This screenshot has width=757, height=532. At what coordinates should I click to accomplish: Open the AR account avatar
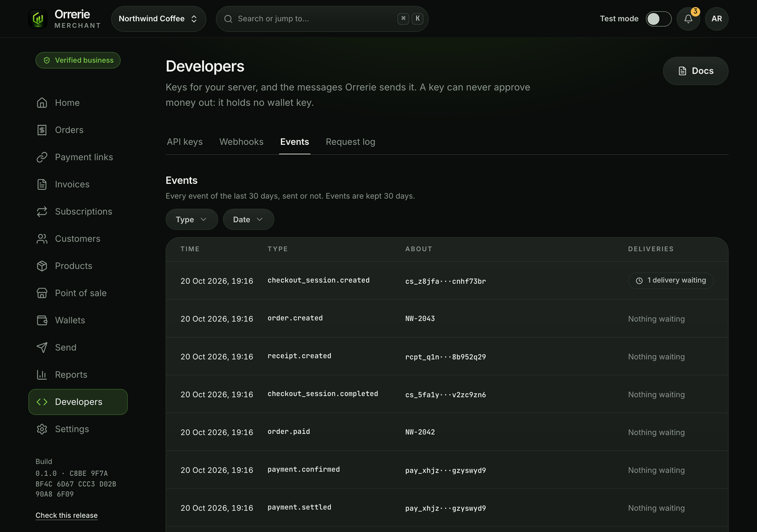717,19
